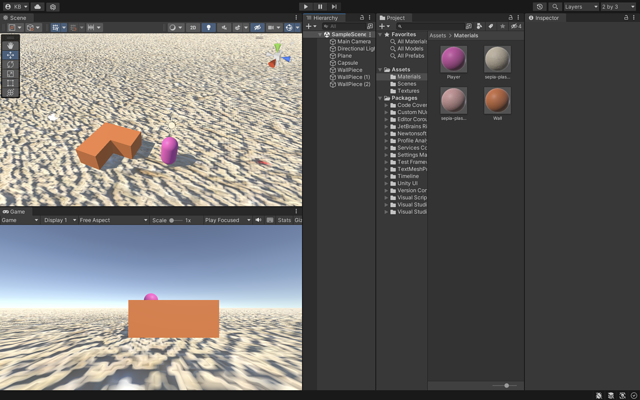Viewport: 640px width, 400px height.
Task: Click the handle rotation global/local icon
Action: (30, 27)
